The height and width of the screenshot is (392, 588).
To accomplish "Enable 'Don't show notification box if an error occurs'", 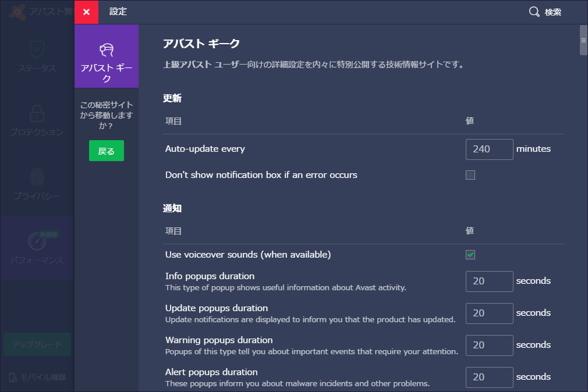I will click(470, 175).
